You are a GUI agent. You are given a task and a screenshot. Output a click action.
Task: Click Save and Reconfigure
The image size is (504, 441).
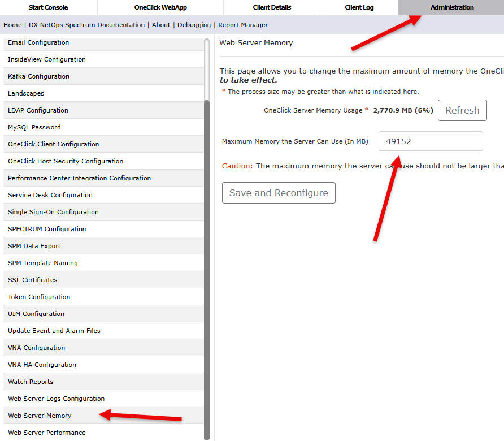point(279,193)
